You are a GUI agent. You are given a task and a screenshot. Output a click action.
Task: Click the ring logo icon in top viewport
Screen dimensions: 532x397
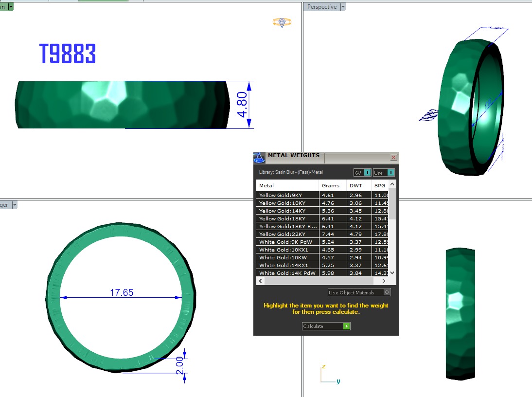tap(282, 22)
